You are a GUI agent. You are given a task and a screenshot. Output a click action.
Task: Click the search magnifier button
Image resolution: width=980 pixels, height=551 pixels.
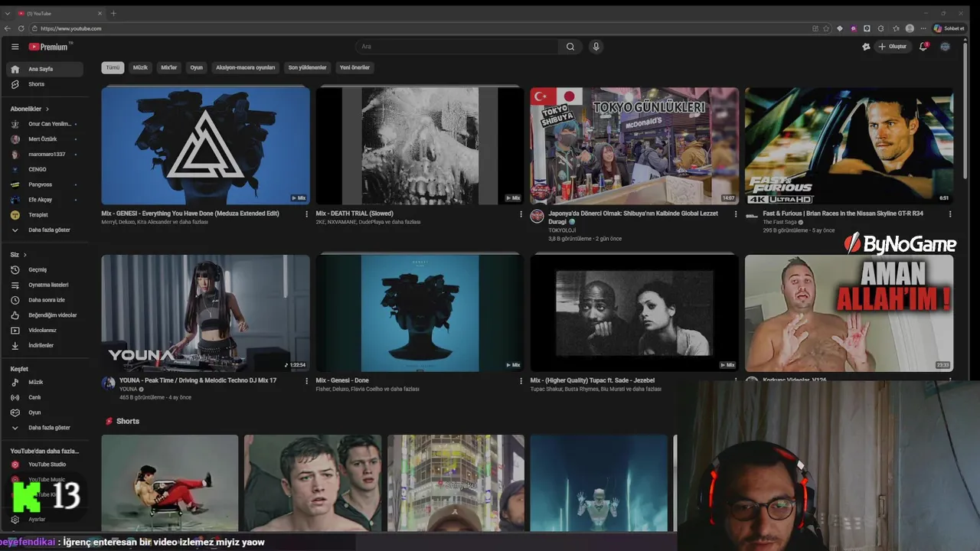click(570, 47)
